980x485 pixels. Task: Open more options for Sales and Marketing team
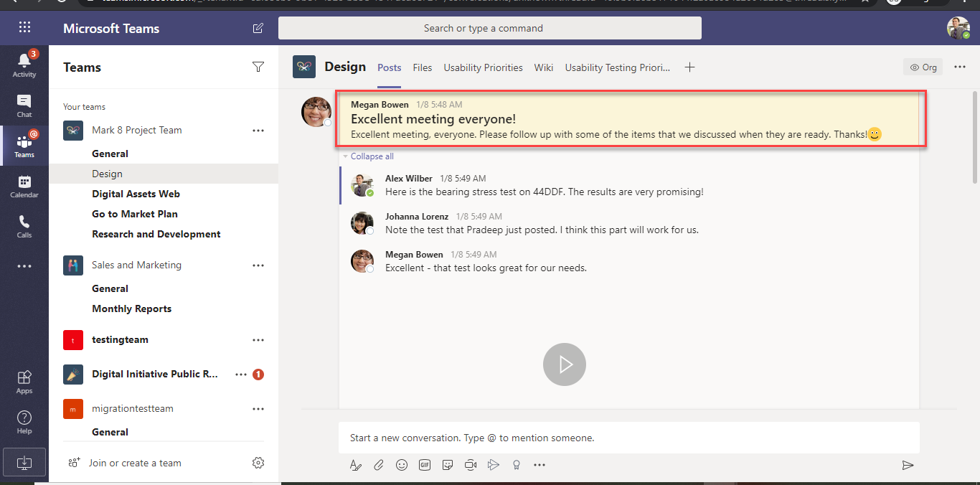[258, 265]
